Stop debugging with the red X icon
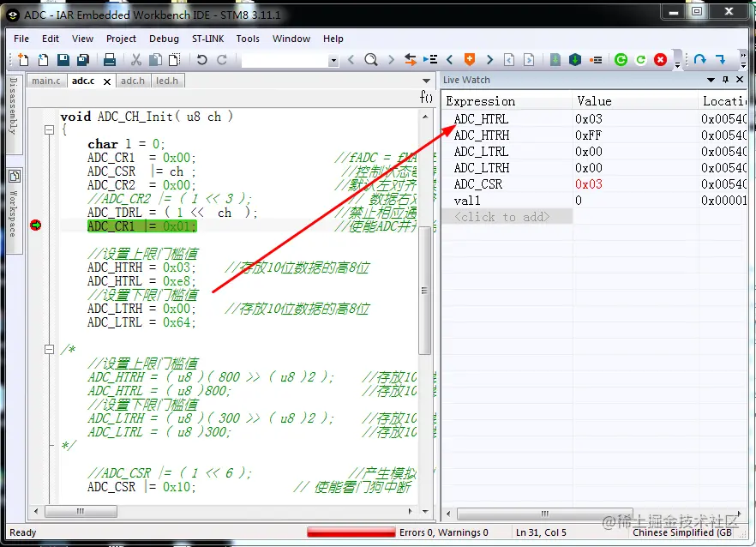This screenshot has height=547, width=756. [x=661, y=59]
